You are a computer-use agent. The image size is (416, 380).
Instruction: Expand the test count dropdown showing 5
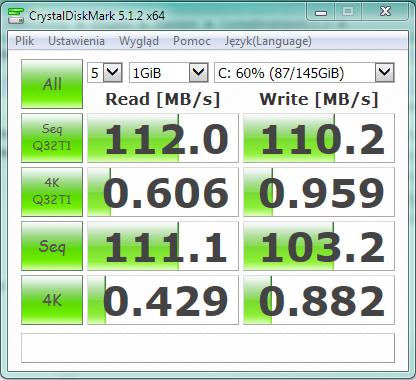(113, 72)
